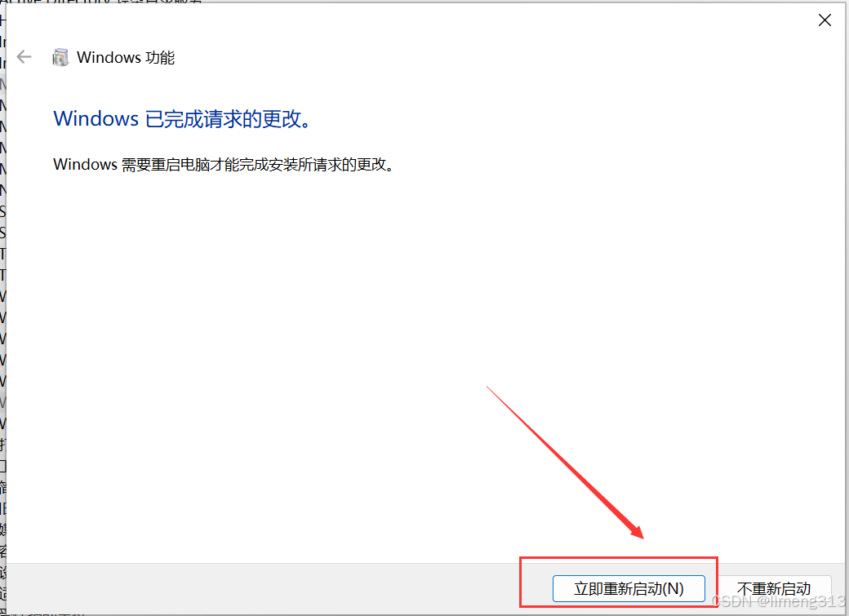Click the back arrow in dialog header
Viewport: 849px width, 616px height.
pyautogui.click(x=24, y=57)
